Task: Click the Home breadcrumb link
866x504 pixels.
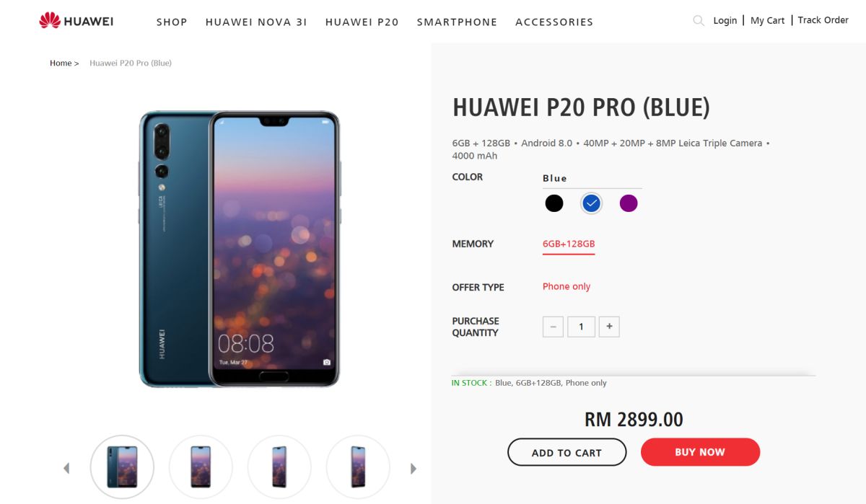Action: click(x=61, y=63)
